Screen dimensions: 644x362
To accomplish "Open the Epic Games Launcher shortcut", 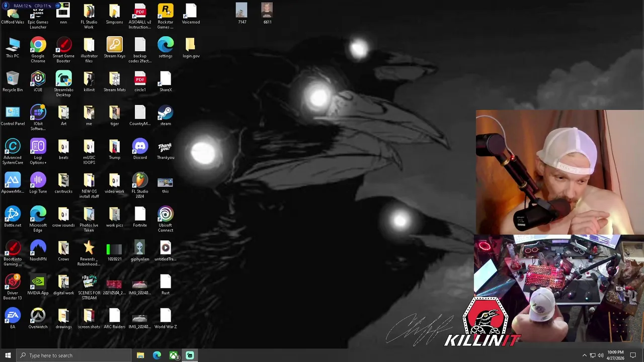I will [38, 15].
